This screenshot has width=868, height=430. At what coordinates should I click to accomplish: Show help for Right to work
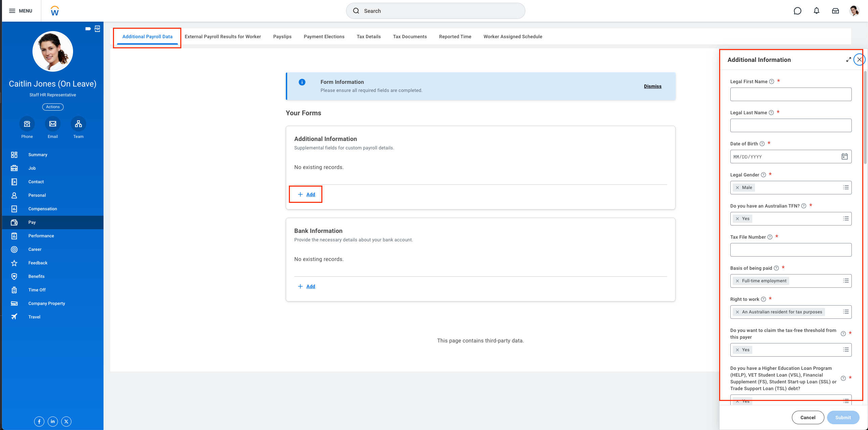tap(763, 299)
